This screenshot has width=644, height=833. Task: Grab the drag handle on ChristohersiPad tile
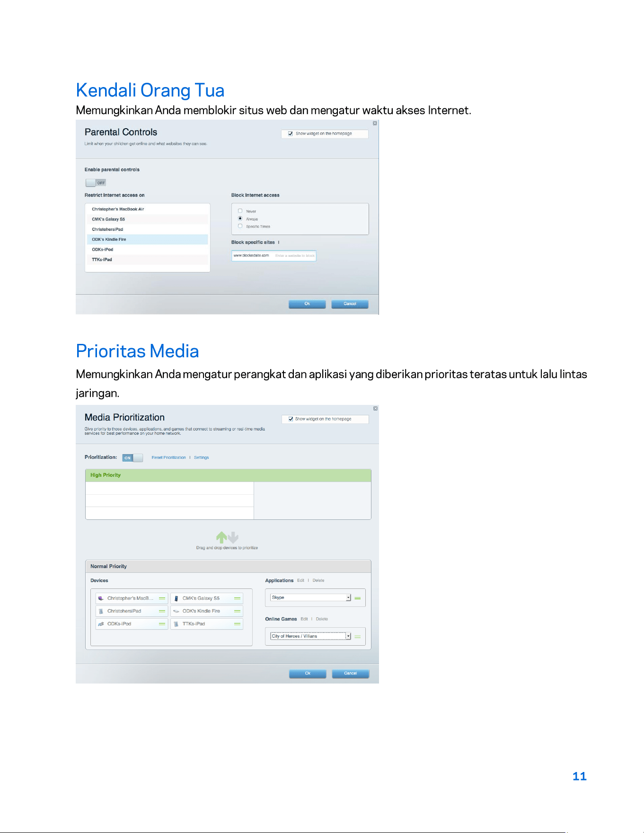point(162,611)
